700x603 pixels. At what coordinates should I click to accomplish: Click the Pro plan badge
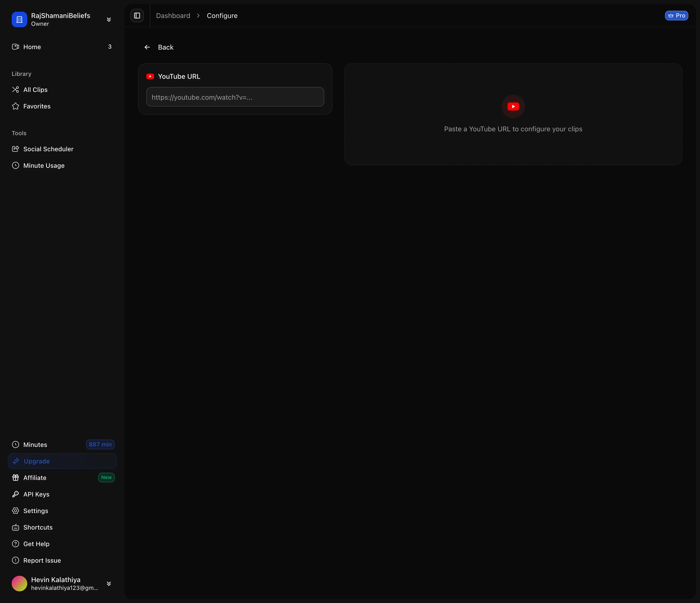[x=676, y=16]
